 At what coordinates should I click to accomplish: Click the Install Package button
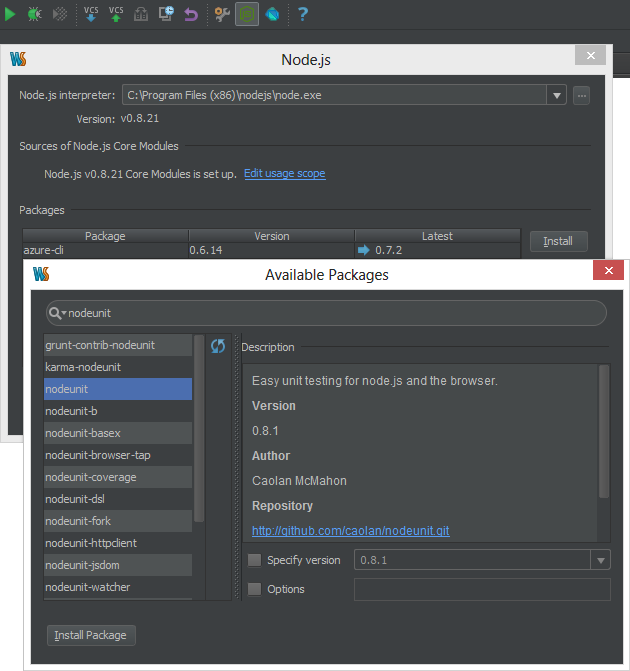[x=91, y=635]
